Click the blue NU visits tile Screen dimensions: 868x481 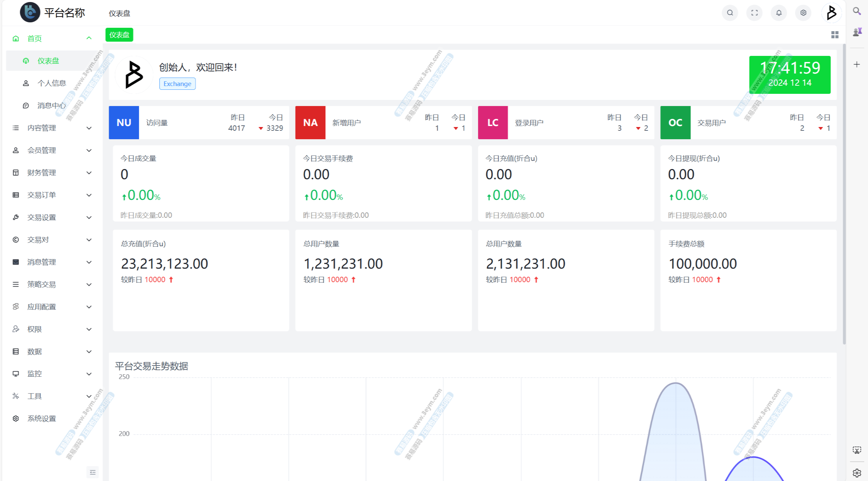(124, 123)
